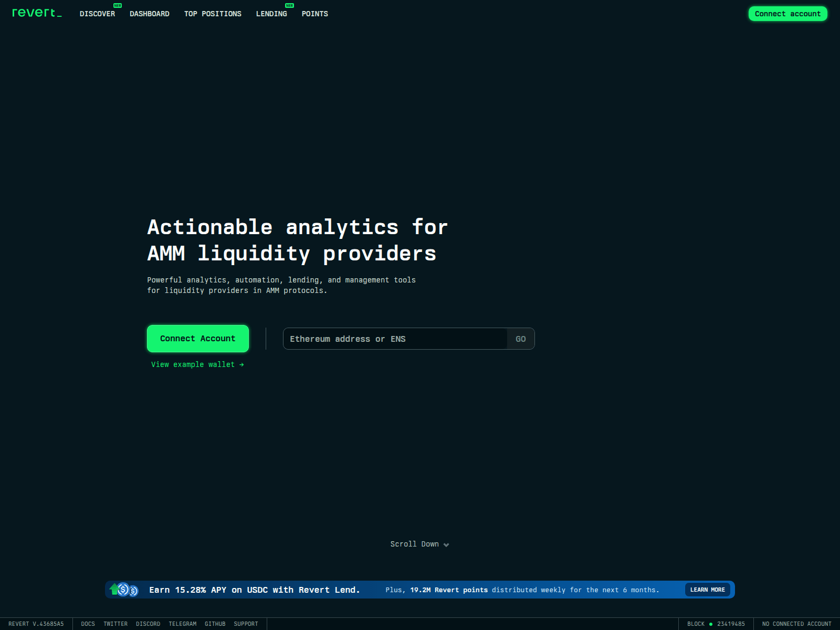Viewport: 840px width, 630px height.
Task: Click Learn More on Revert Lend banner
Action: click(x=707, y=590)
